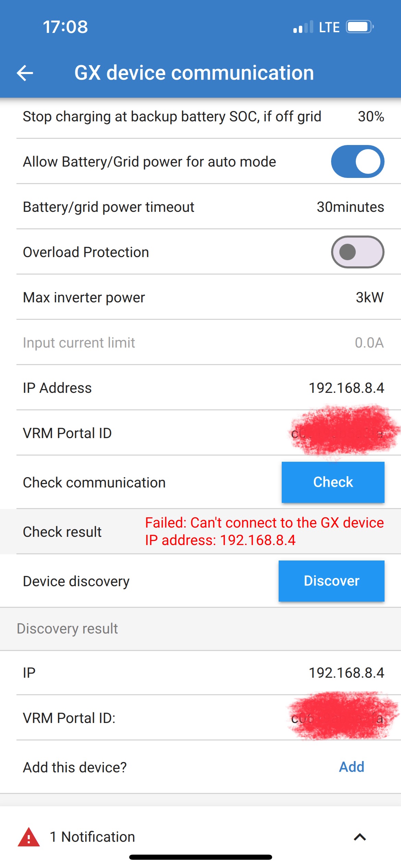The width and height of the screenshot is (401, 868).
Task: Tap the battery status icon
Action: click(x=360, y=27)
